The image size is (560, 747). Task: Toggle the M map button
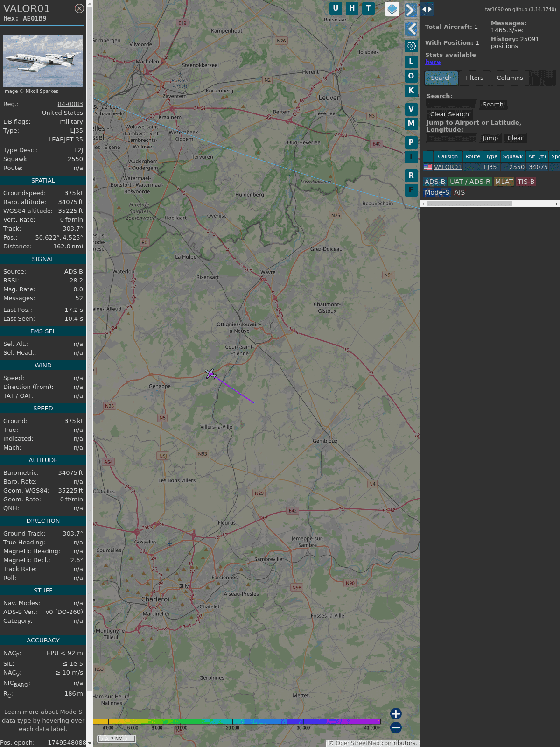tap(411, 123)
